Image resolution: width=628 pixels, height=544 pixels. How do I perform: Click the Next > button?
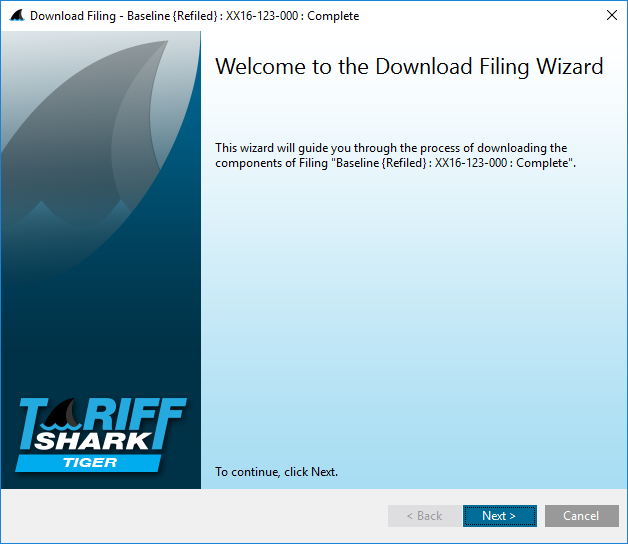[x=499, y=516]
